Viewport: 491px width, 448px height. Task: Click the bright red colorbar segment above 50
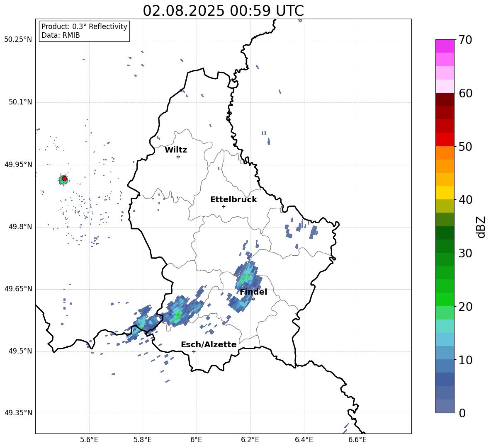(x=445, y=140)
